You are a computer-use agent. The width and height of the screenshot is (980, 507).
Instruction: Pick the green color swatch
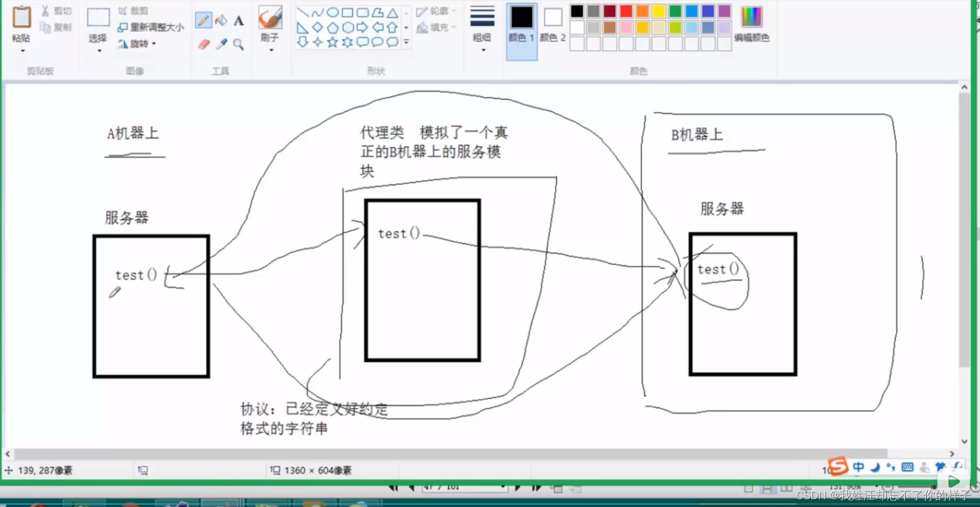676,11
